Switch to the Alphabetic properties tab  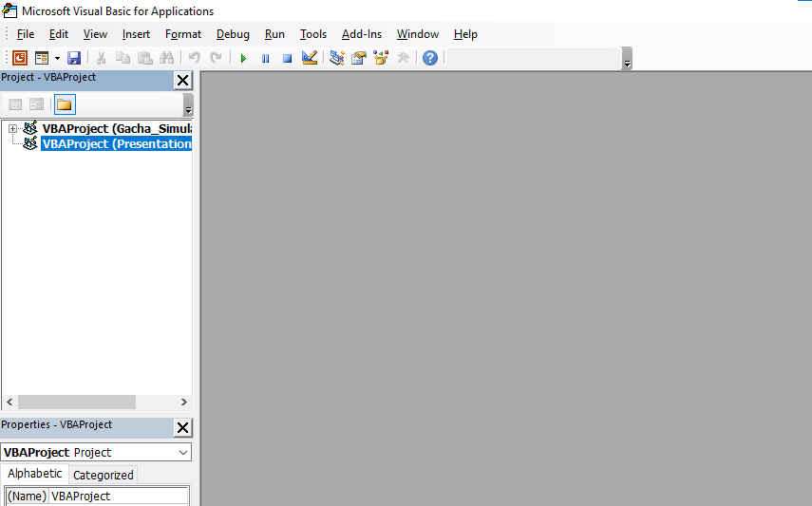pyautogui.click(x=35, y=474)
